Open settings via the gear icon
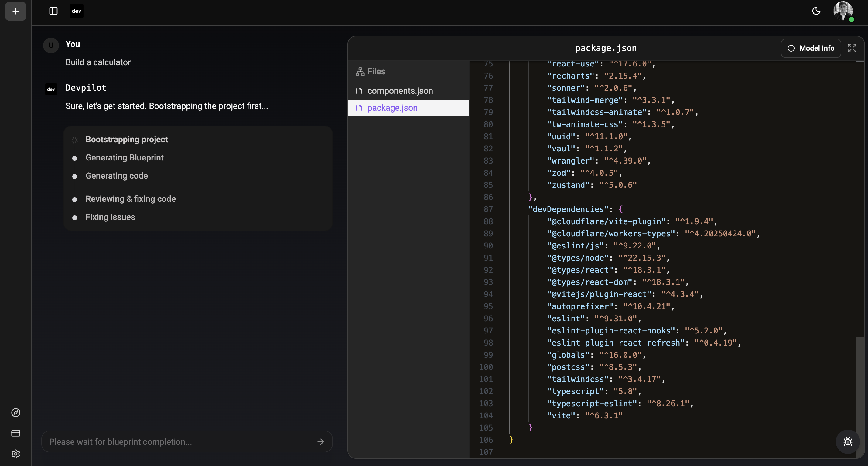 [15, 454]
